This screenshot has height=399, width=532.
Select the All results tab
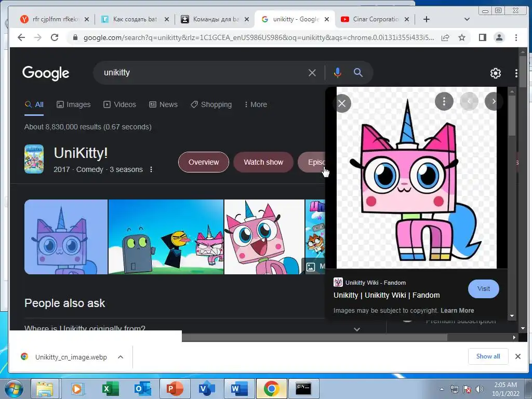click(34, 104)
